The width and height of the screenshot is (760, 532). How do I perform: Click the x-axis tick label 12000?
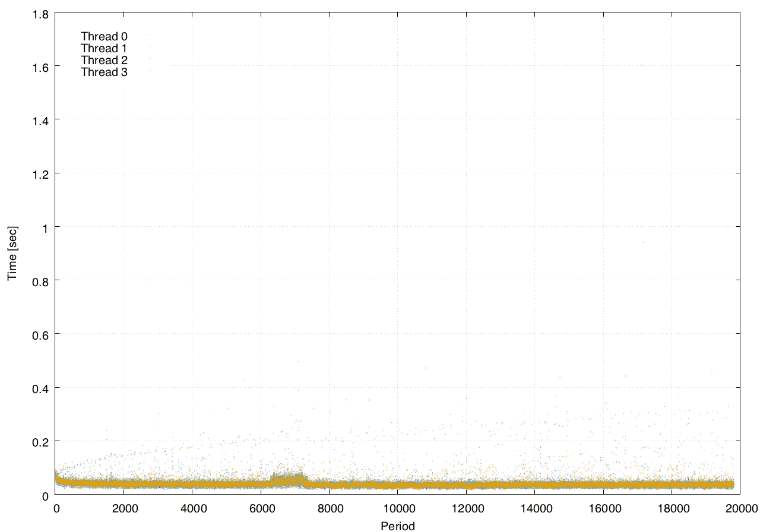pyautogui.click(x=467, y=509)
